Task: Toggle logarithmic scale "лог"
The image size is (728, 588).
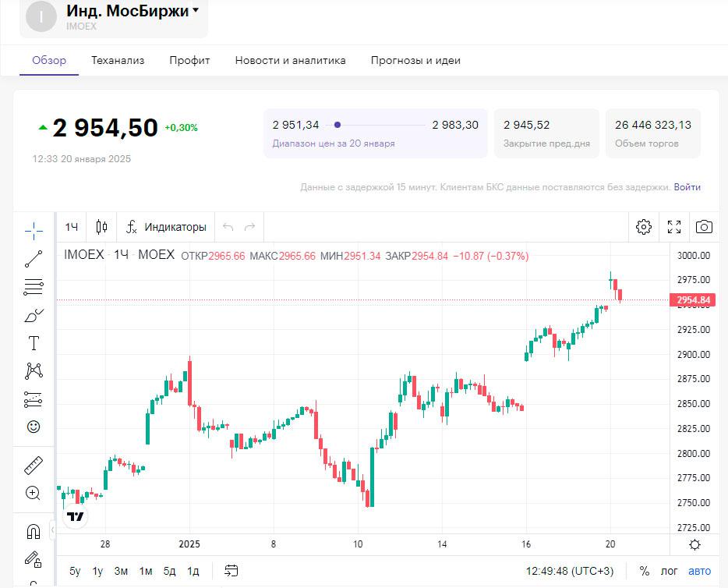Action: pyautogui.click(x=670, y=571)
